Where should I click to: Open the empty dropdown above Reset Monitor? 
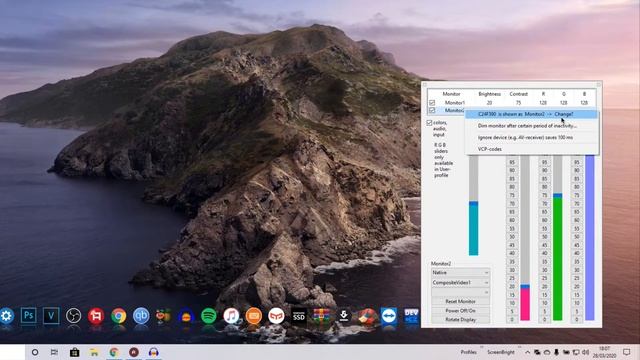tap(460, 292)
